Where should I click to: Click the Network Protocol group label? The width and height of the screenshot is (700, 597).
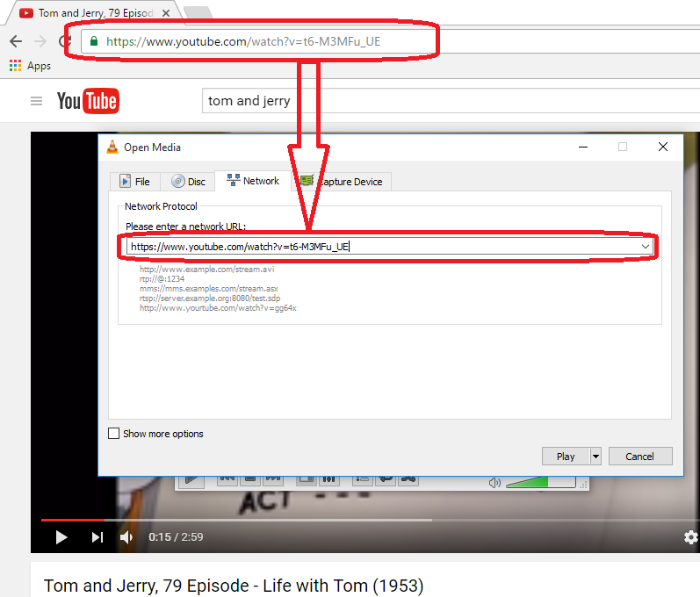coord(161,206)
